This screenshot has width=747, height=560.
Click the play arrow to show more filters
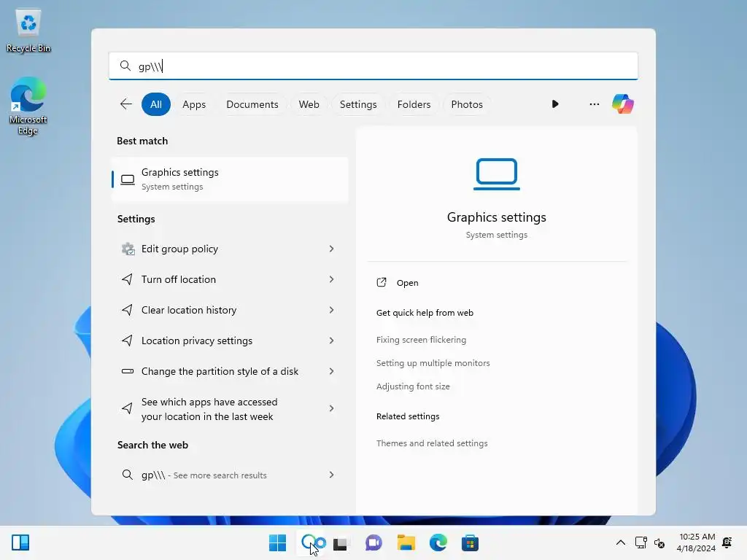(x=555, y=104)
